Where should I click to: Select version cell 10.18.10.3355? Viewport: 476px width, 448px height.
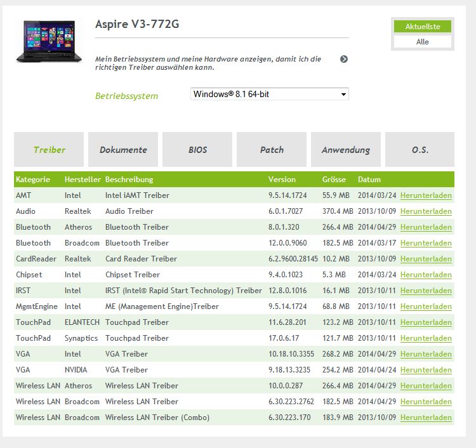291,354
